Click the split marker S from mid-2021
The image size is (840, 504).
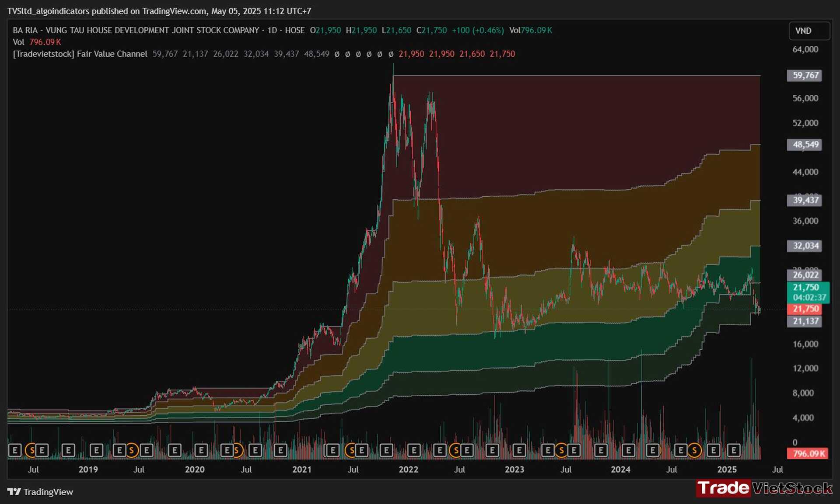point(351,450)
